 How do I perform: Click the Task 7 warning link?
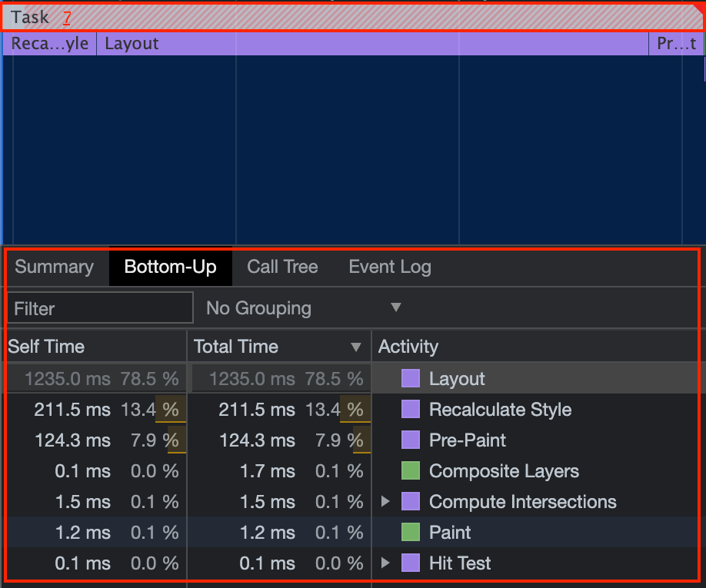[68, 17]
